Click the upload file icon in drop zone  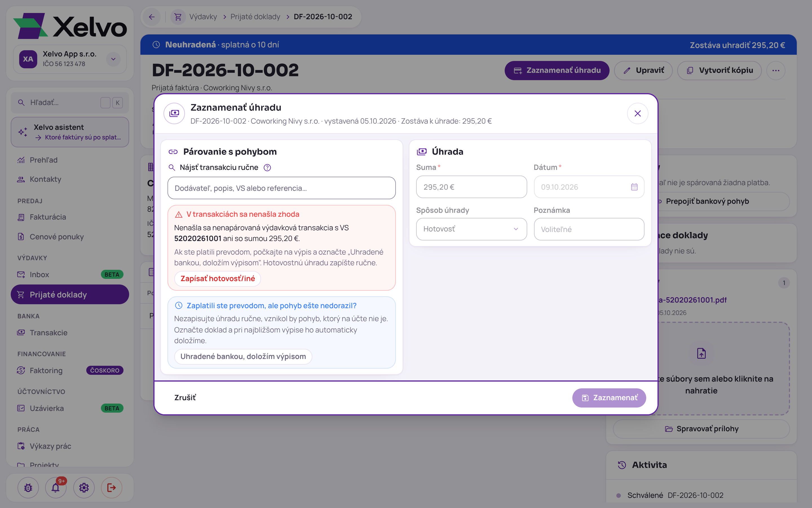tap(701, 353)
